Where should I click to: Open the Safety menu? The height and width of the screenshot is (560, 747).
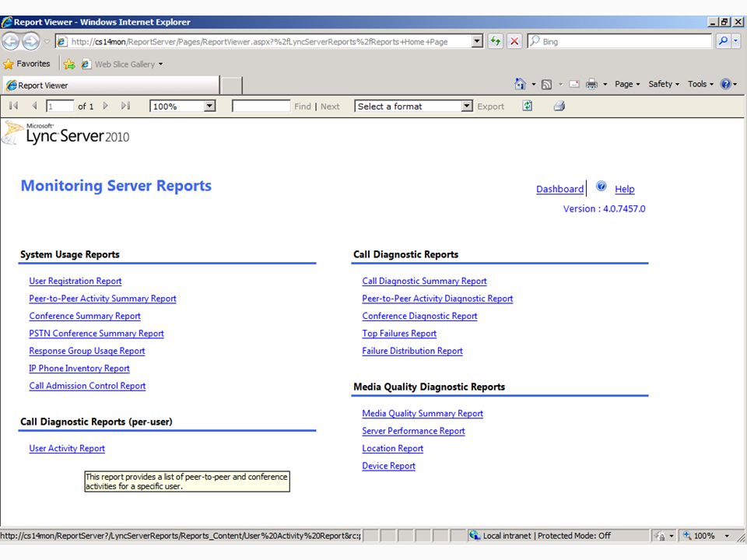pos(664,84)
